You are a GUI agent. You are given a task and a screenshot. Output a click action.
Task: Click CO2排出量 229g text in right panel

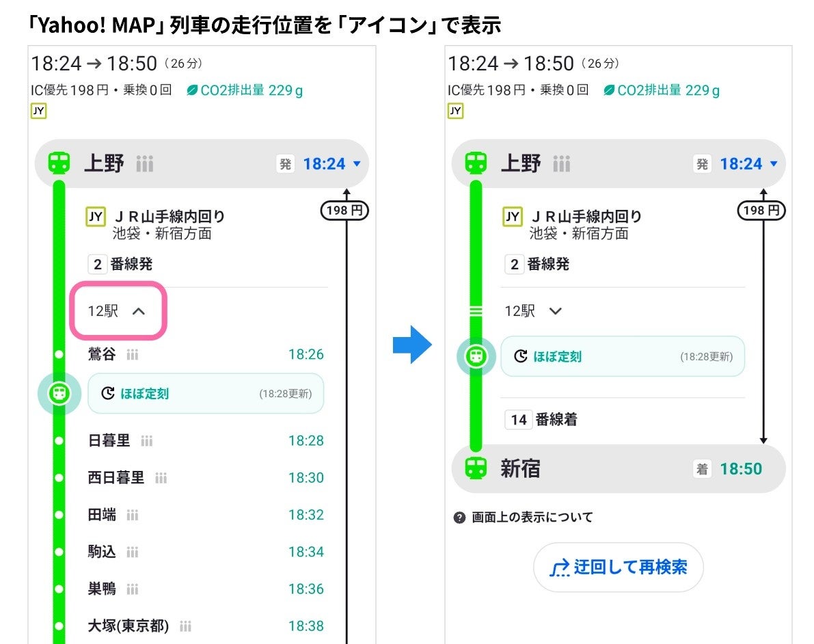pos(668,90)
